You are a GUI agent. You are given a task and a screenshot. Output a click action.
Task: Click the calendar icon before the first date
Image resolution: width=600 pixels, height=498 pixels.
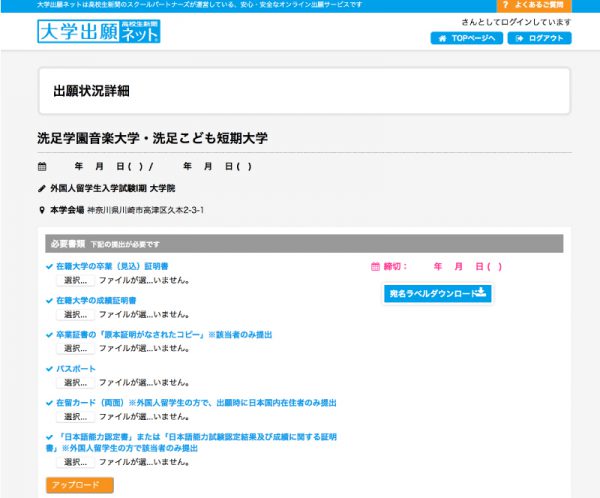[42, 166]
